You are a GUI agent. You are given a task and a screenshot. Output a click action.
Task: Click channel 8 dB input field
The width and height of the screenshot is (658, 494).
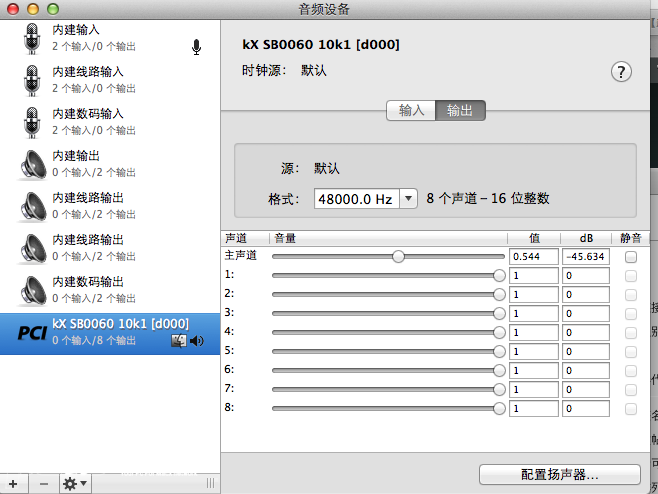(x=585, y=408)
